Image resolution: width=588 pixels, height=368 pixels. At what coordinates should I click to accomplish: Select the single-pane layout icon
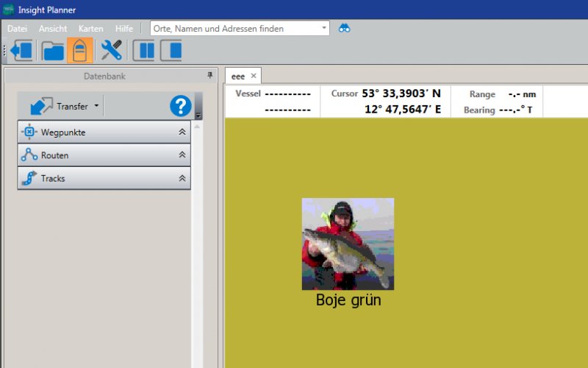(171, 51)
